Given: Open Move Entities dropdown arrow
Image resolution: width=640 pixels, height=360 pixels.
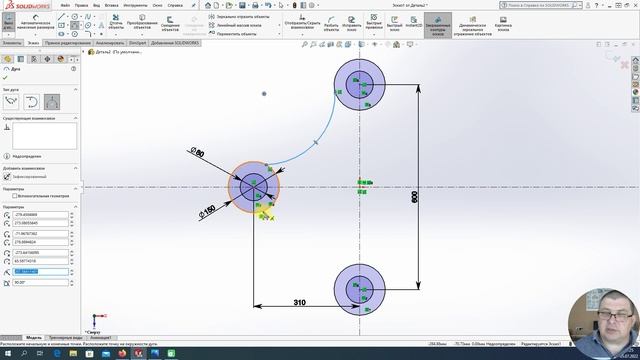Looking at the screenshot, I should pyautogui.click(x=280, y=34).
